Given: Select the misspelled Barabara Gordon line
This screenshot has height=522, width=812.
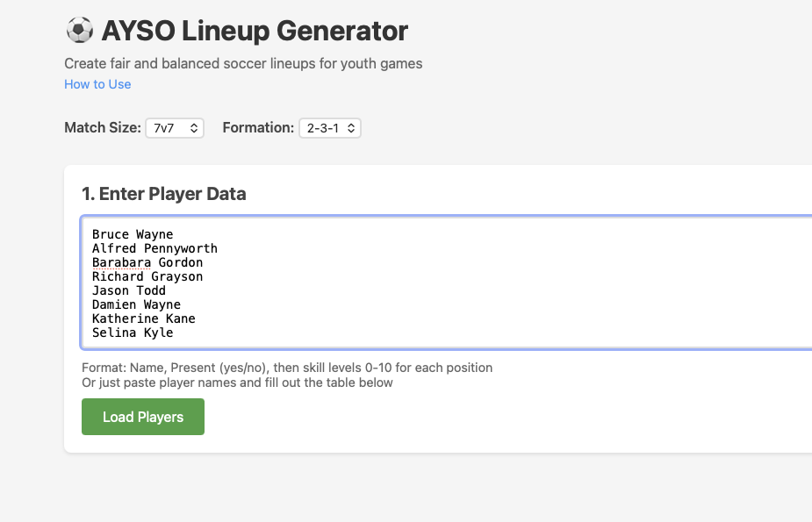Looking at the screenshot, I should click(147, 262).
